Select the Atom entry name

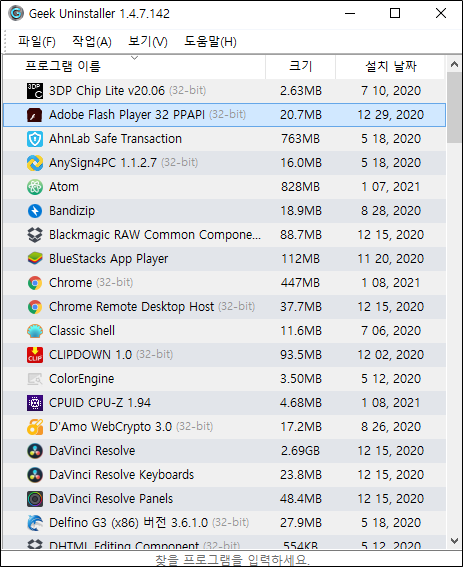[x=64, y=187]
